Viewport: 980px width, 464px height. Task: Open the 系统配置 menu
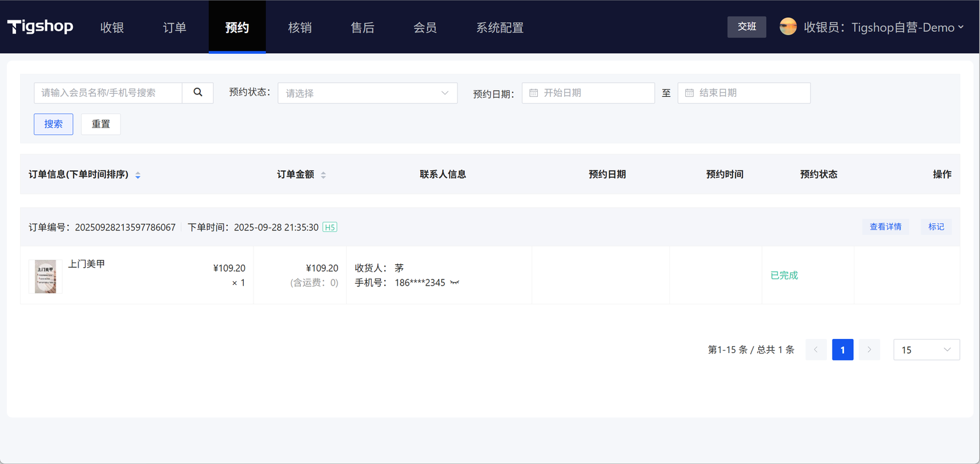pos(500,28)
